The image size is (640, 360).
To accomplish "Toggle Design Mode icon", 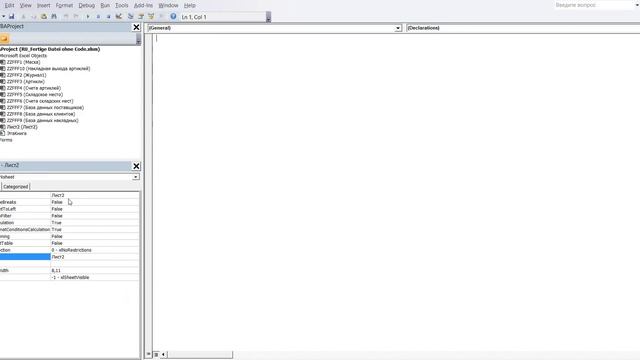I will [x=119, y=17].
